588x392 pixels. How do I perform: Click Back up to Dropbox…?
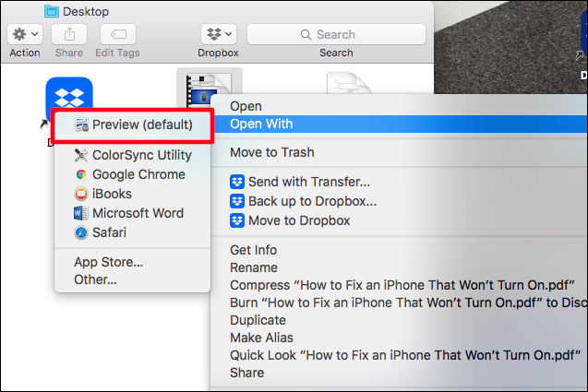point(312,201)
